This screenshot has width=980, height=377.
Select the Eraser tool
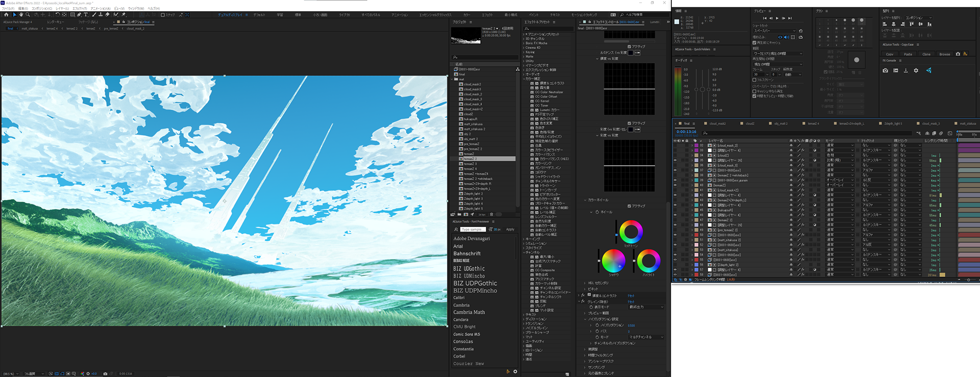pos(107,15)
